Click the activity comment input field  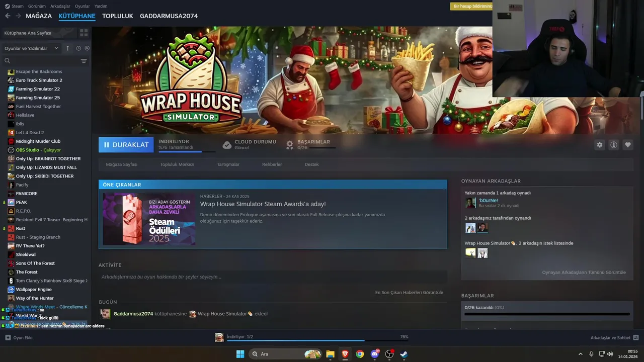pos(273,277)
